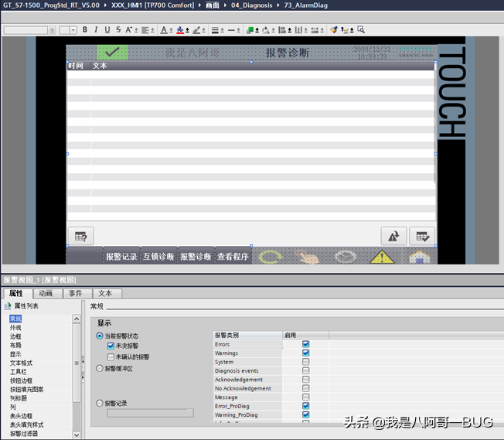The image size is (504, 440).
Task: Click the Underline formatting icon
Action: click(x=107, y=30)
